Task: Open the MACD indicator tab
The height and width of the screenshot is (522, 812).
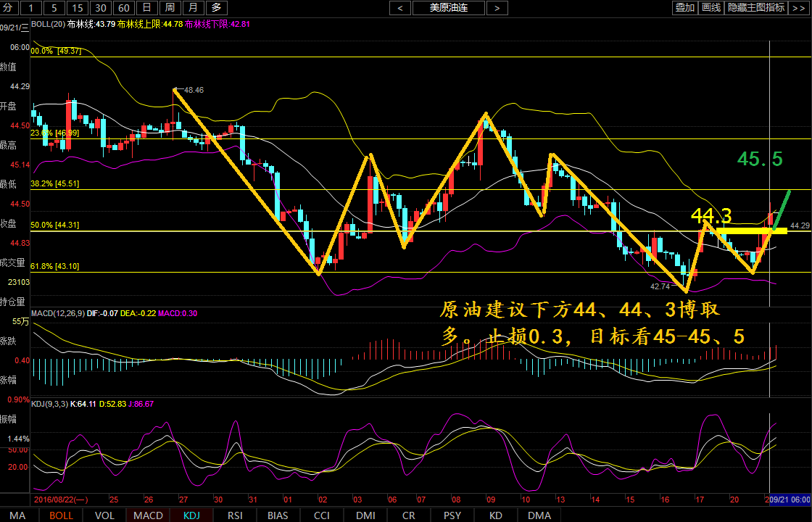Action: [x=148, y=515]
